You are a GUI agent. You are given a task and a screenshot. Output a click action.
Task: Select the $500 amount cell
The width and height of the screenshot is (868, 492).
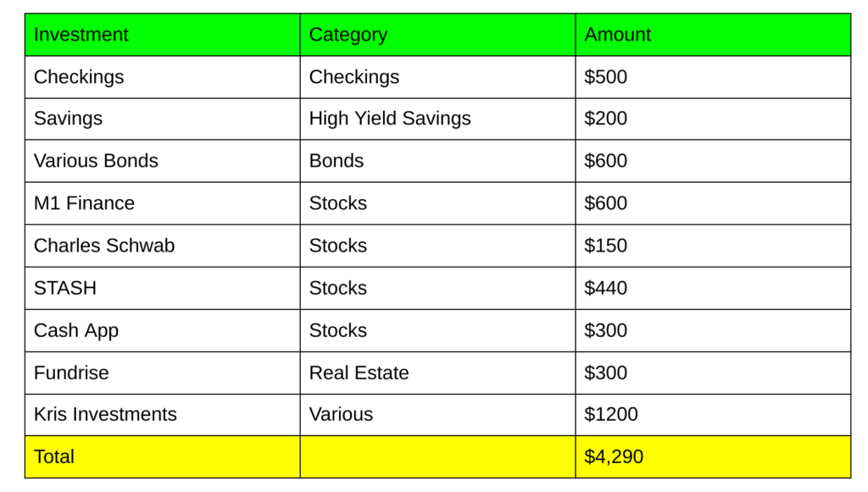point(606,77)
